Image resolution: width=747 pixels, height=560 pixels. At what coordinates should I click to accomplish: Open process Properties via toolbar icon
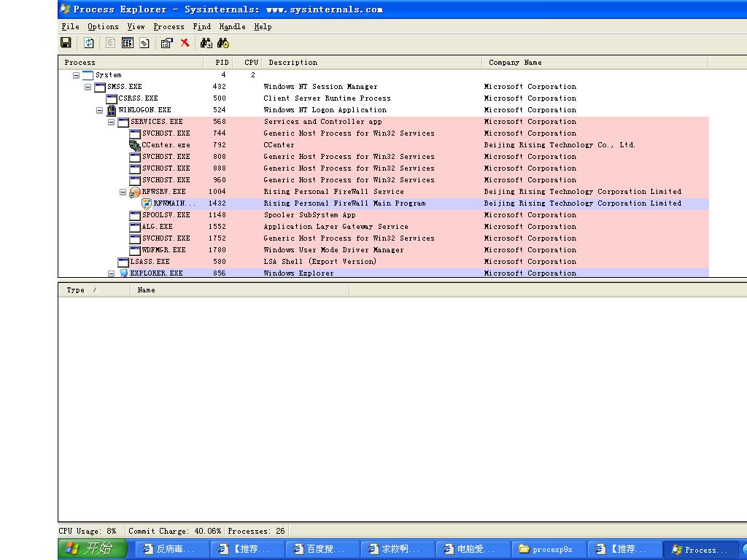[166, 43]
